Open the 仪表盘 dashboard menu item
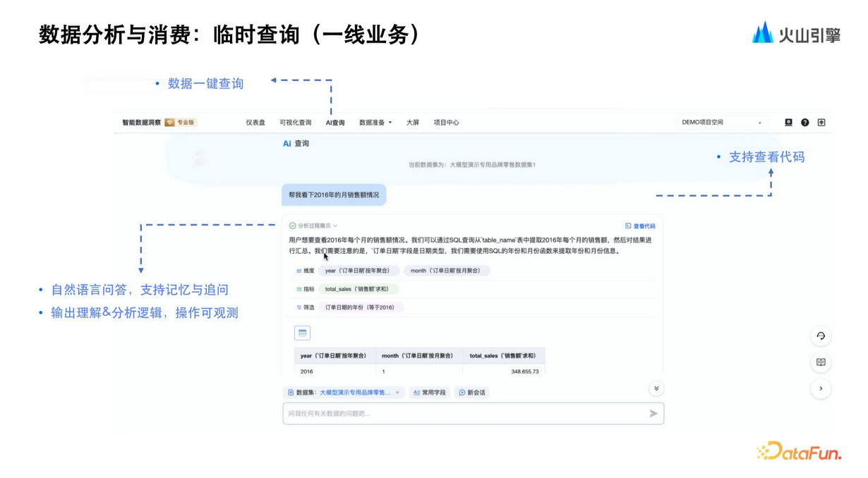This screenshot has width=868, height=478. (x=255, y=123)
